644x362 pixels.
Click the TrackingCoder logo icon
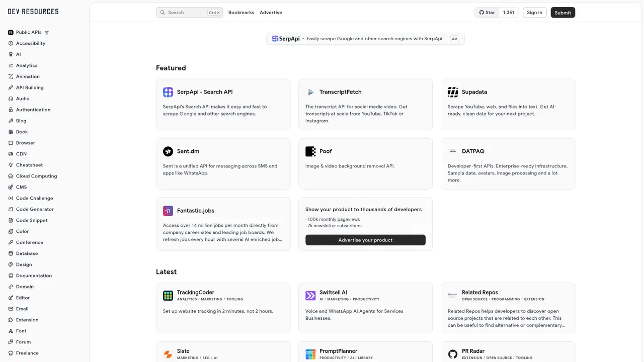pos(168,296)
